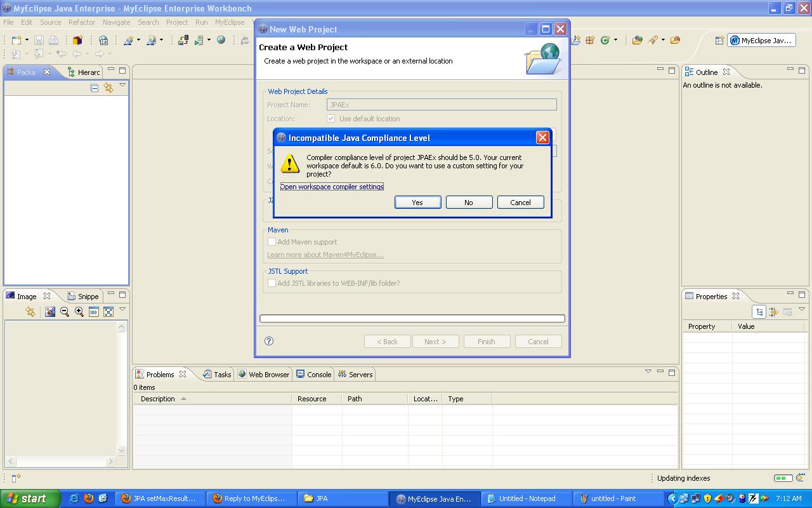The width and height of the screenshot is (812, 508).
Task: Switch to the Web Browser tab
Action: [x=264, y=375]
